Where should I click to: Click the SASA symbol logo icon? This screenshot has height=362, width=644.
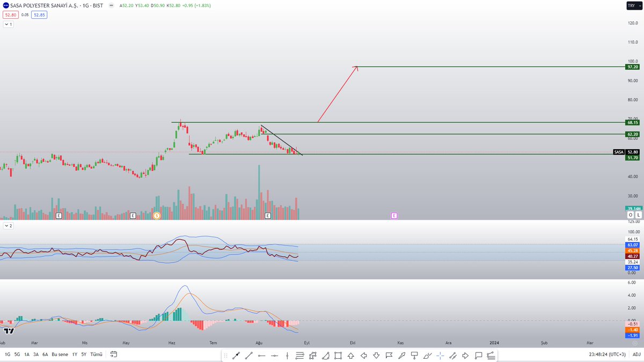click(5, 5)
